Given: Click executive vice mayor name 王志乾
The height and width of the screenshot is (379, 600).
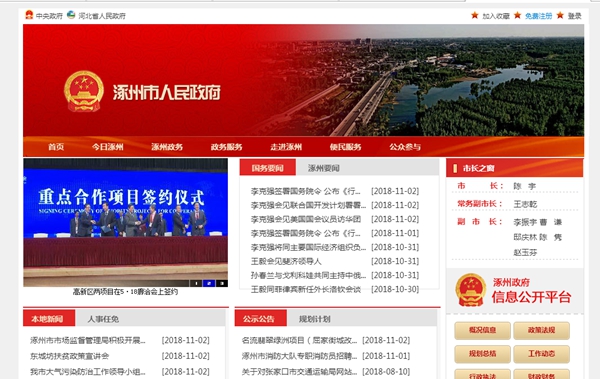Looking at the screenshot, I should tap(525, 204).
